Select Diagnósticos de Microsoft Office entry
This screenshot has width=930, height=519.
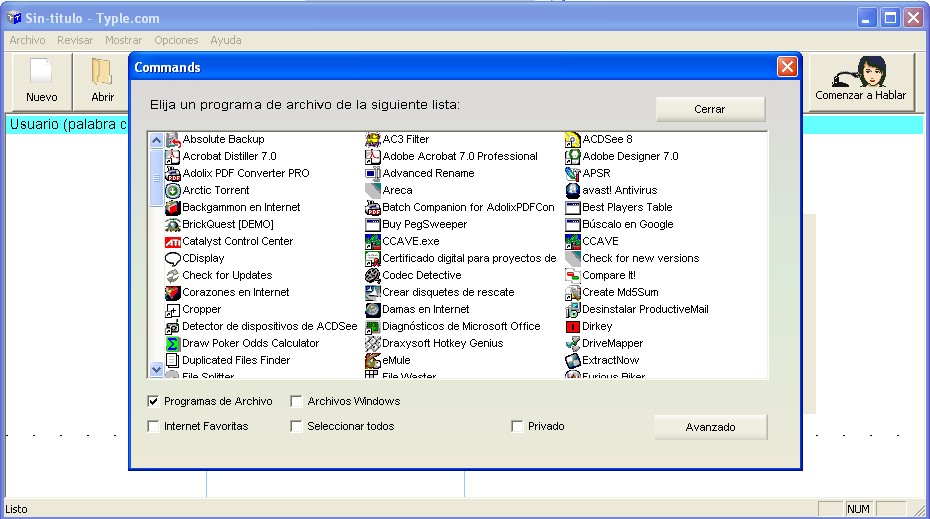click(x=461, y=326)
